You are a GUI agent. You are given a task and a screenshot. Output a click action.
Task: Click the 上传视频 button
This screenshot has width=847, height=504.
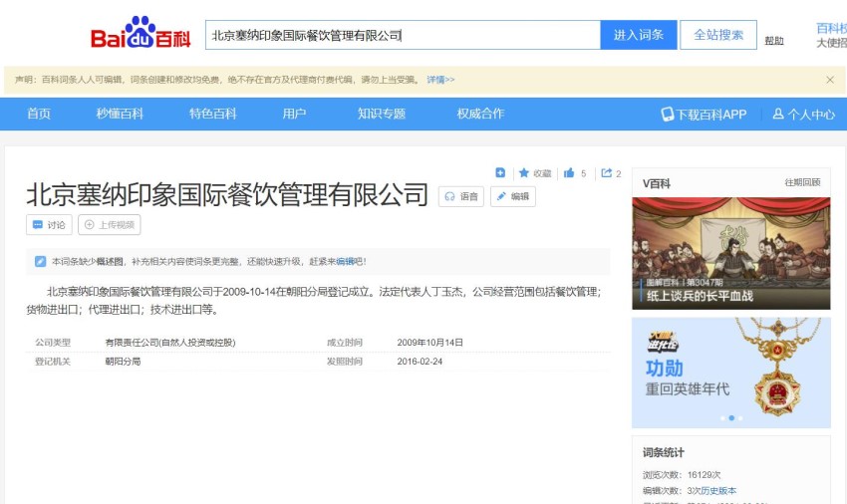[x=110, y=225]
